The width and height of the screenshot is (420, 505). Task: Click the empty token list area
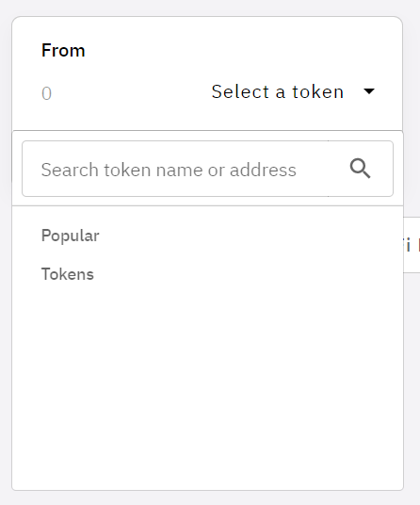click(207, 386)
